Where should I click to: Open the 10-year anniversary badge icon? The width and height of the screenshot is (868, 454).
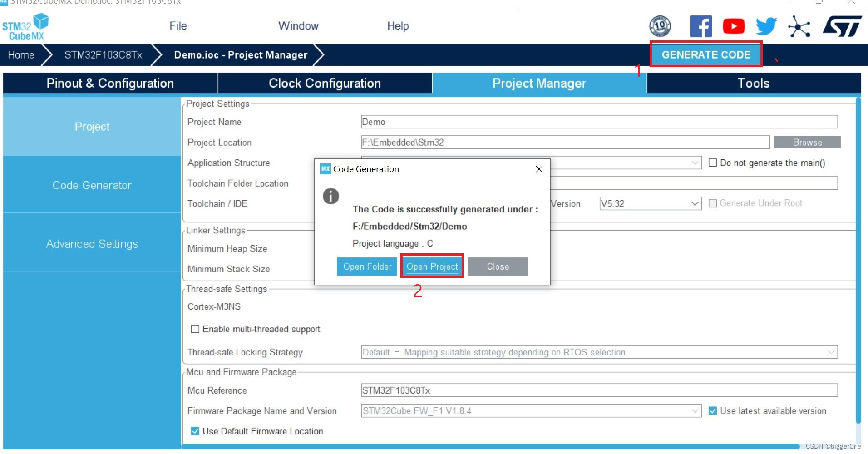click(660, 26)
